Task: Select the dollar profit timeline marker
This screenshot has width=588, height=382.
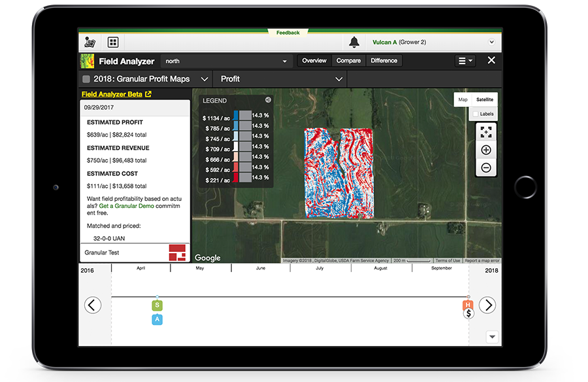Action: (468, 313)
